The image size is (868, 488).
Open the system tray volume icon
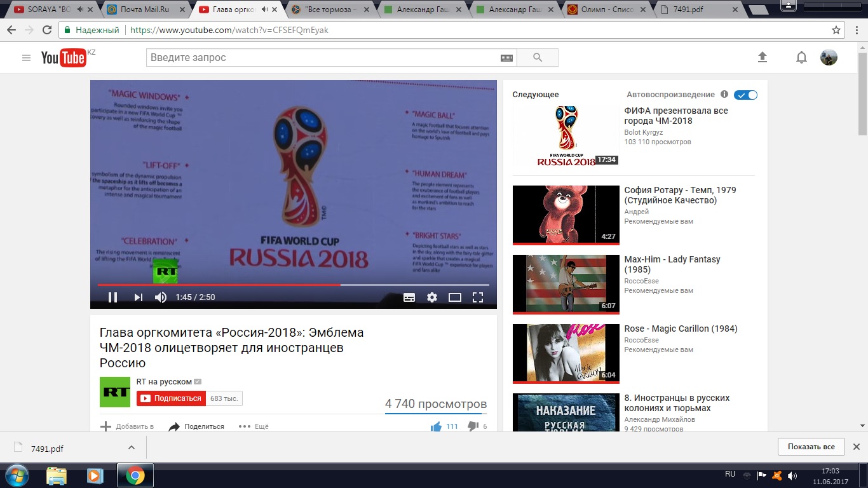click(792, 475)
